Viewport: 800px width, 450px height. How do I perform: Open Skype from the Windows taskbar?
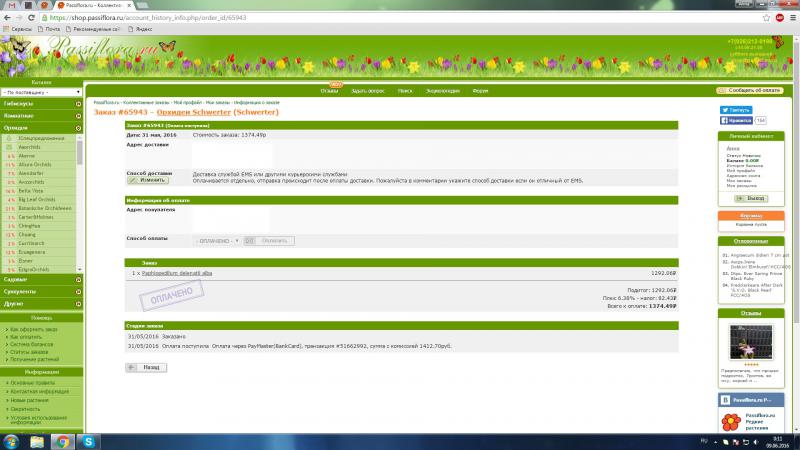pyautogui.click(x=87, y=440)
